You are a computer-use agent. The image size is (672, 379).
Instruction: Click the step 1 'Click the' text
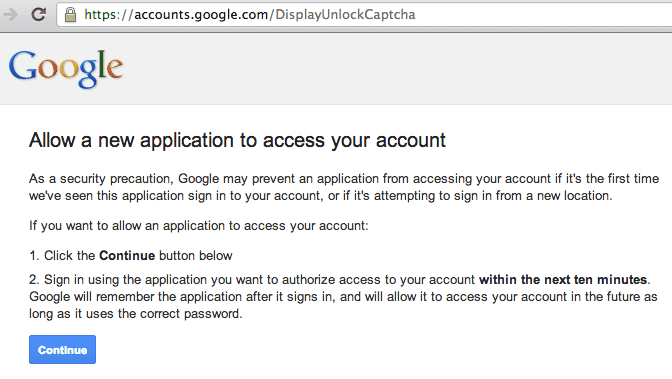pyautogui.click(x=69, y=256)
